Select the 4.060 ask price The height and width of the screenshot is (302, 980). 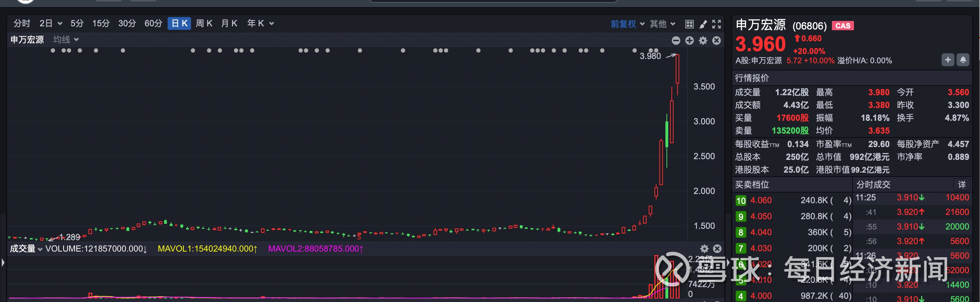click(x=761, y=200)
